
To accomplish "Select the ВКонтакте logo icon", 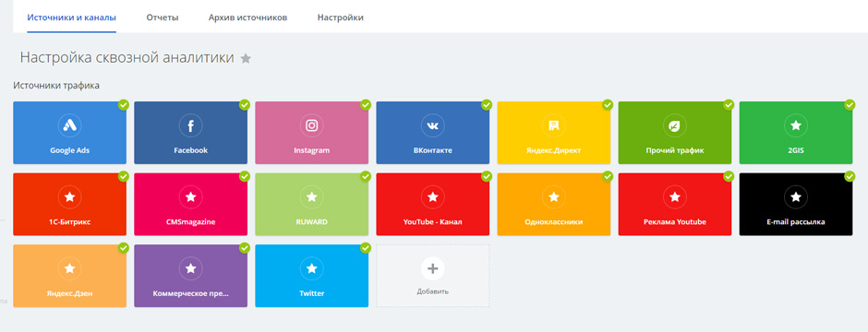I will (433, 126).
